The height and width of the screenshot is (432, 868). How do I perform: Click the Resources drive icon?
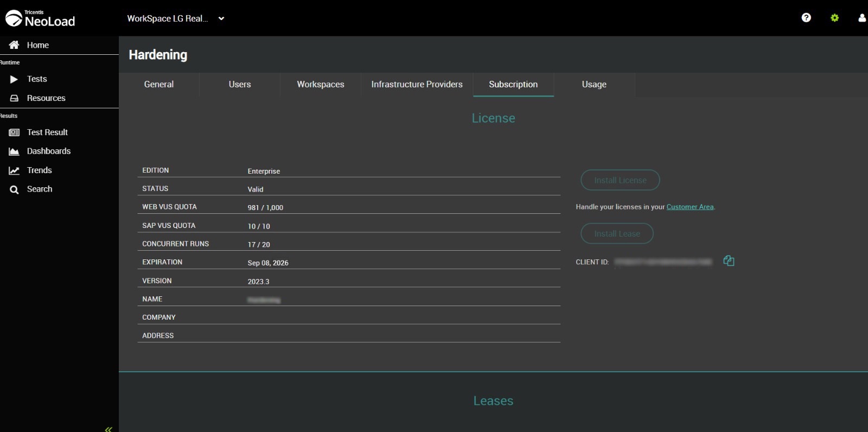pyautogui.click(x=14, y=98)
